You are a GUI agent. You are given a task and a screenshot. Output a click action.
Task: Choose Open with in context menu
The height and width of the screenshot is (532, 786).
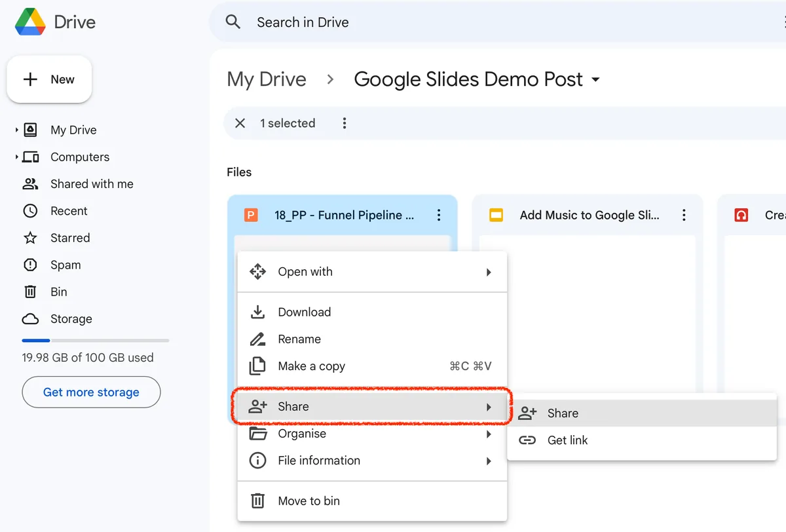pos(372,272)
